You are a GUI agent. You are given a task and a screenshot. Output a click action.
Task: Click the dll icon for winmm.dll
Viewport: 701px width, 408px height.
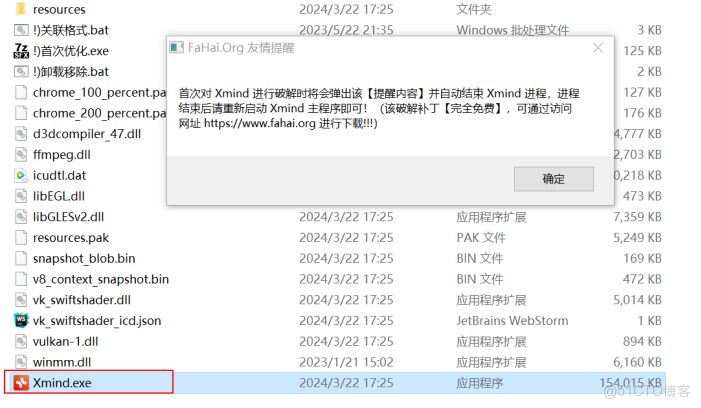21,362
